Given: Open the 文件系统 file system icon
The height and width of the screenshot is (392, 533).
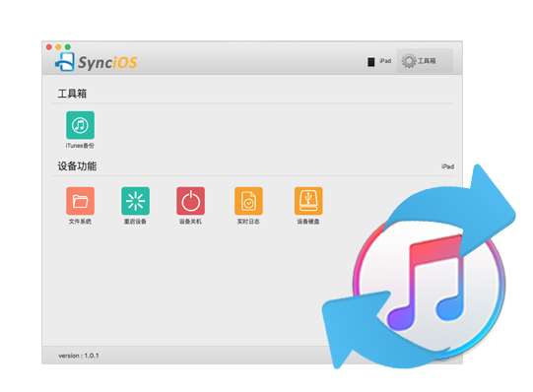Looking at the screenshot, I should tap(80, 201).
